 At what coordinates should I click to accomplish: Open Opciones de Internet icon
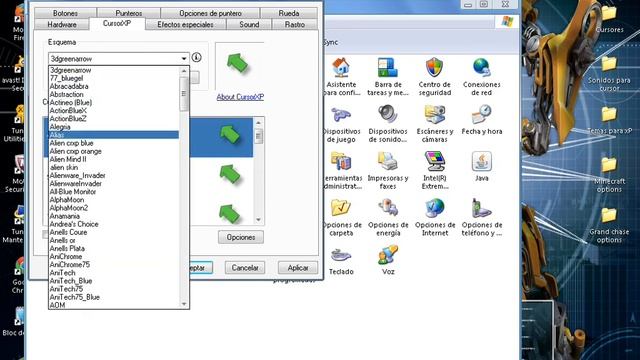coord(434,208)
